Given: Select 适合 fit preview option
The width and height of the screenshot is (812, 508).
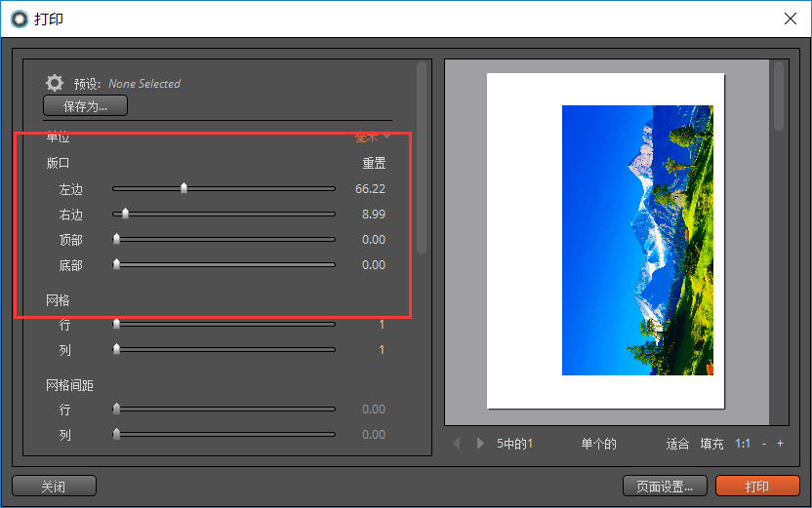Looking at the screenshot, I should 677,444.
